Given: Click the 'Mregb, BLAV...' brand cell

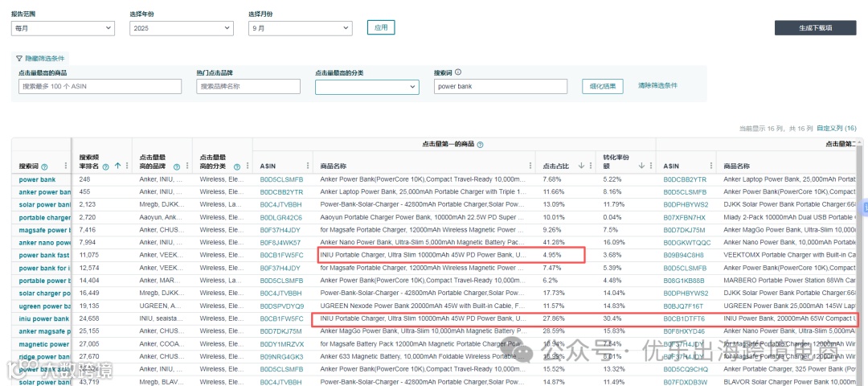Looking at the screenshot, I should (x=160, y=383).
